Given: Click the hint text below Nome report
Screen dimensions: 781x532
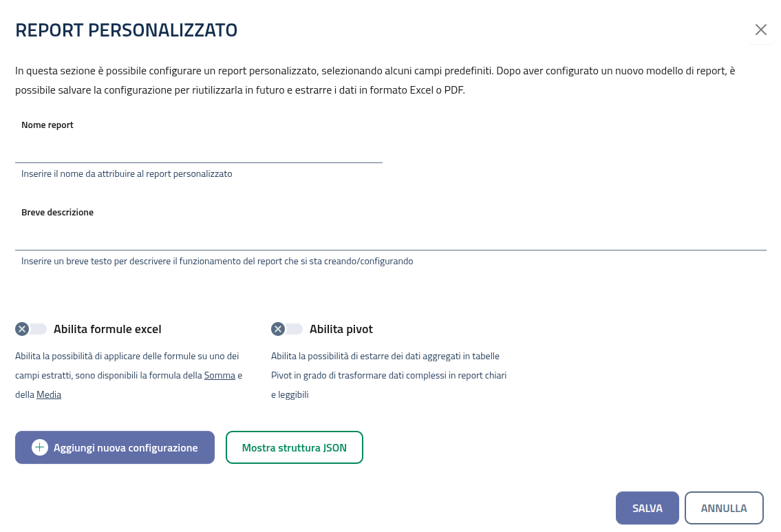Looking at the screenshot, I should click(127, 174).
